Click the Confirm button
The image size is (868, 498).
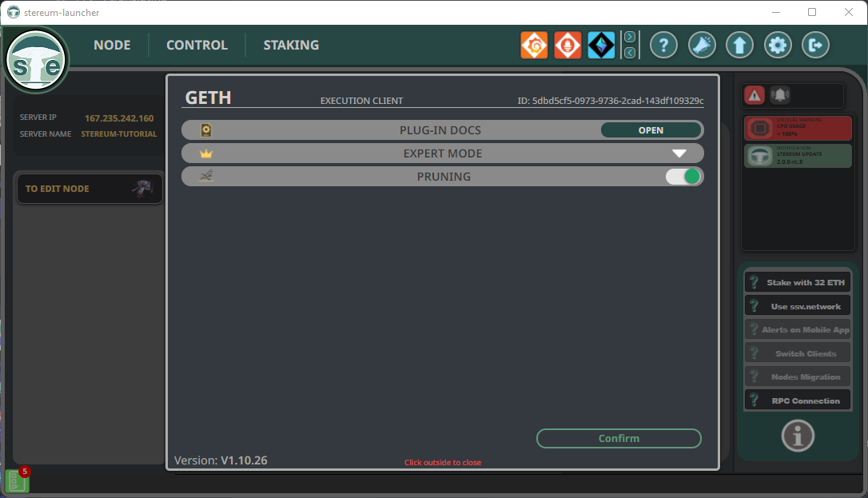619,438
